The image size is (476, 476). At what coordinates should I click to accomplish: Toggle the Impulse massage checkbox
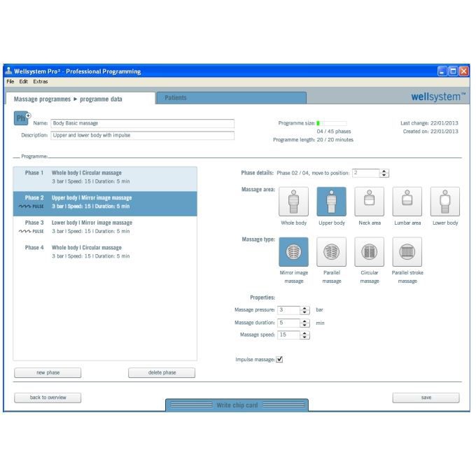(x=279, y=359)
